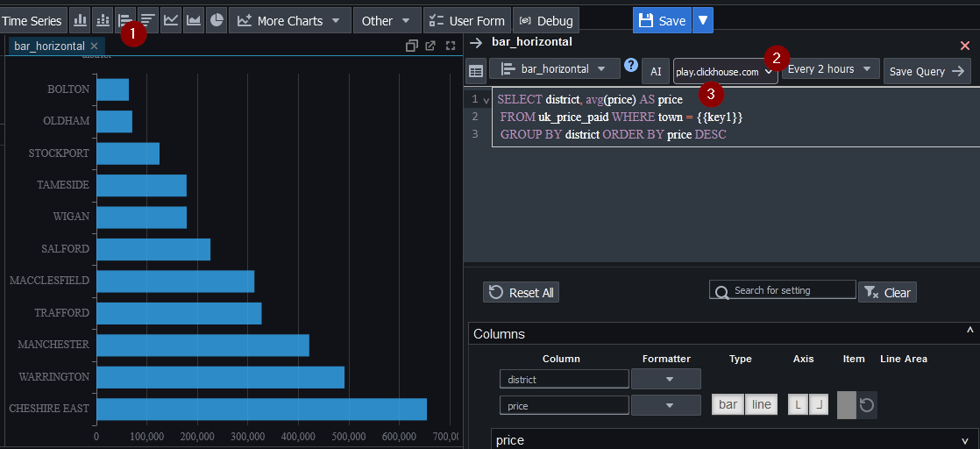Open the Other dropdown menu
Image resolution: width=980 pixels, height=449 pixels.
click(x=387, y=21)
